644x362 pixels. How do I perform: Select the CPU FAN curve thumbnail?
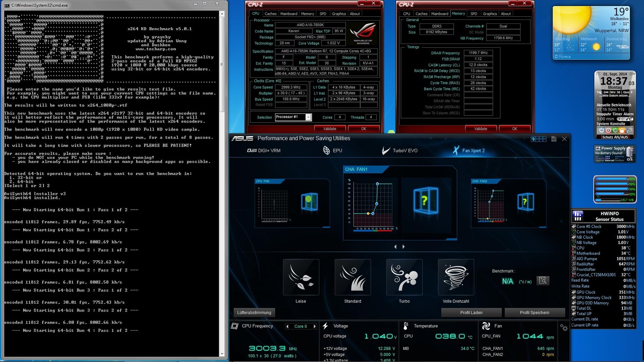(292, 203)
